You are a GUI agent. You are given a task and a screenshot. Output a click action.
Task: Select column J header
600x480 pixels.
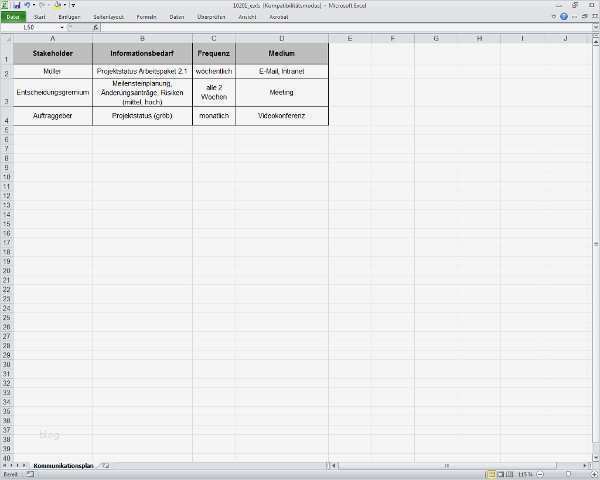565,38
